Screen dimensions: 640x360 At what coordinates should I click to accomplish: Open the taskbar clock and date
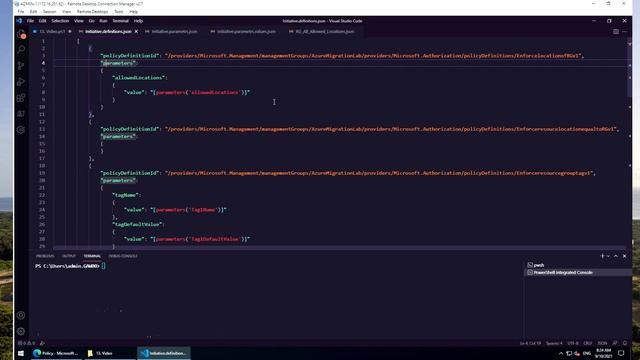pyautogui.click(x=604, y=353)
